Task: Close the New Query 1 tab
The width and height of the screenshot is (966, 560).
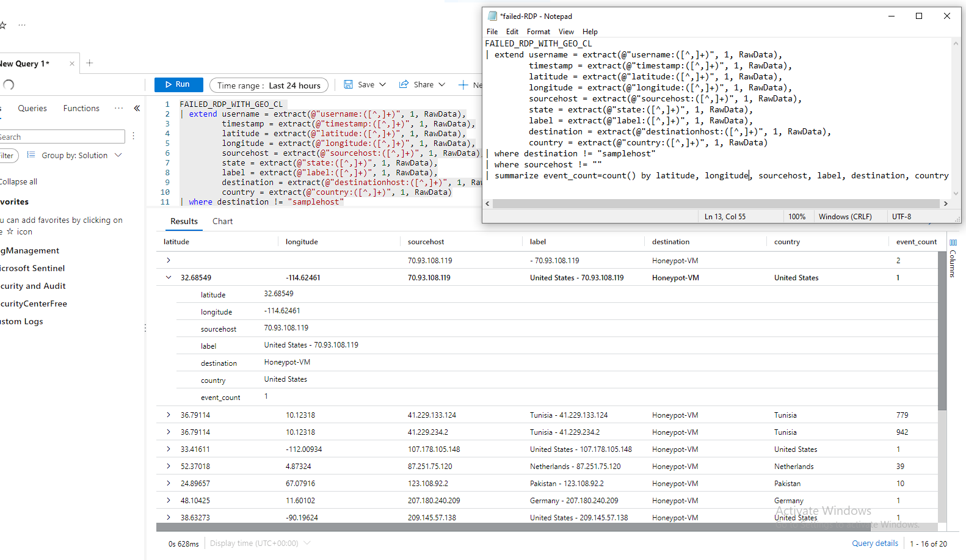Action: pos(72,64)
